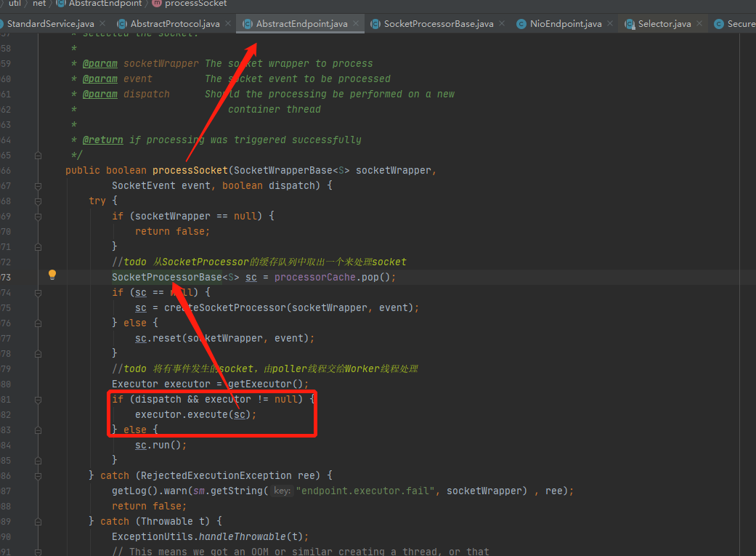This screenshot has height=556, width=756.
Task: Close the AbstractEndpoint.java tab
Action: [355, 23]
